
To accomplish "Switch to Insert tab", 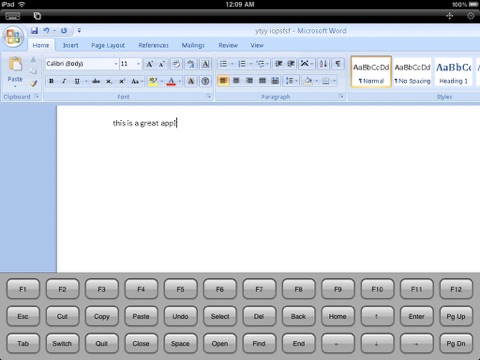I will [71, 45].
